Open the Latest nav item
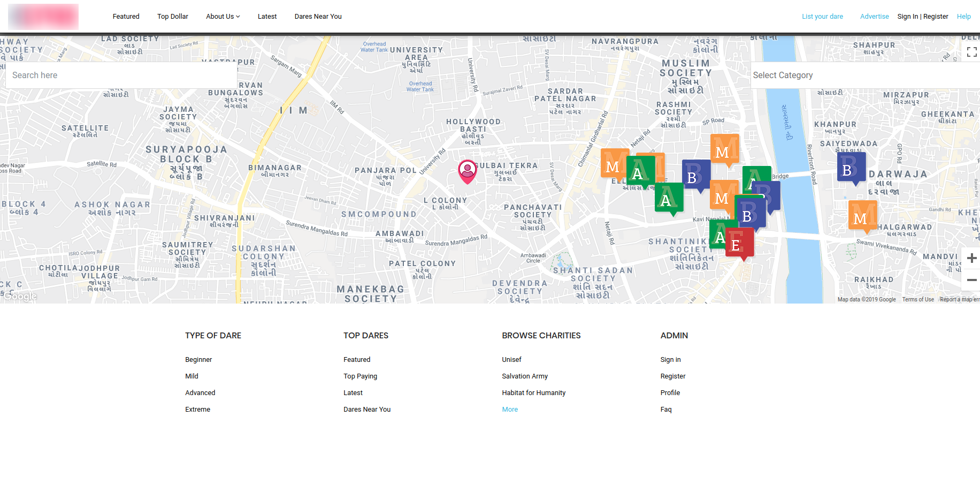This screenshot has width=980, height=477. tap(267, 17)
